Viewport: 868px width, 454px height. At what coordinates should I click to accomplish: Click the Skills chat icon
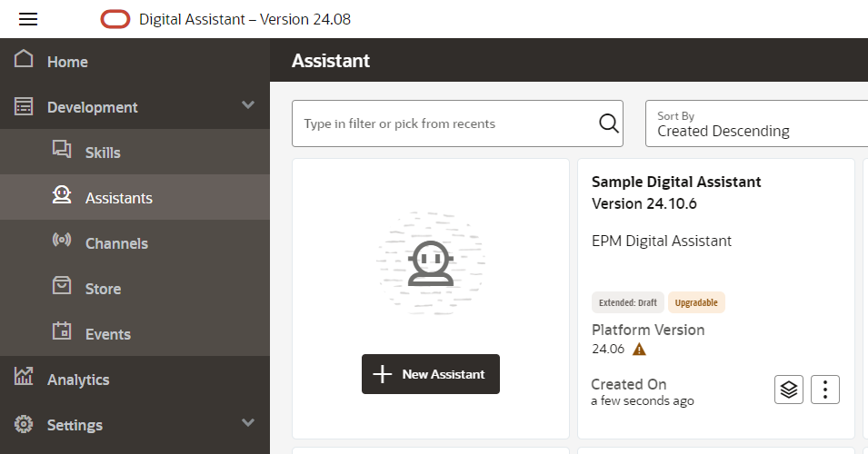tap(62, 151)
